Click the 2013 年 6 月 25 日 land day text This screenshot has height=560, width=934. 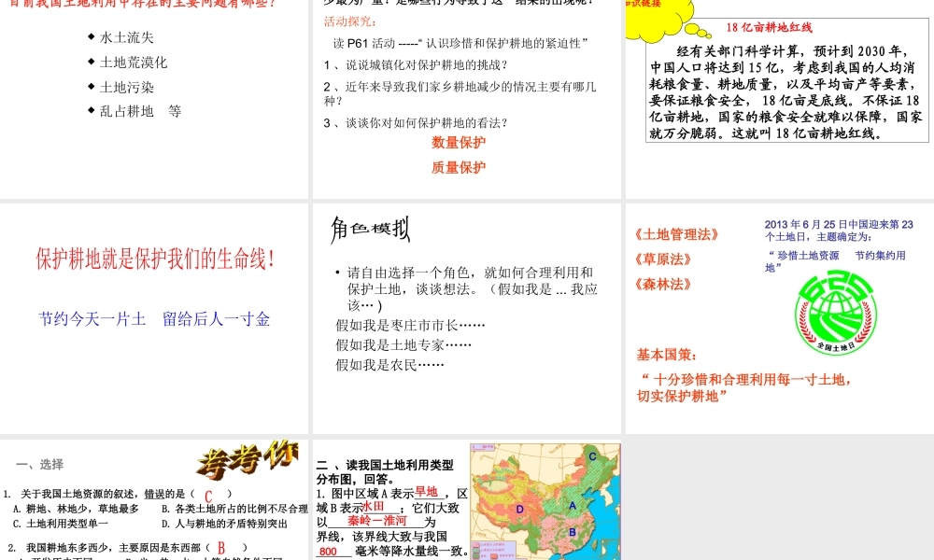(839, 231)
